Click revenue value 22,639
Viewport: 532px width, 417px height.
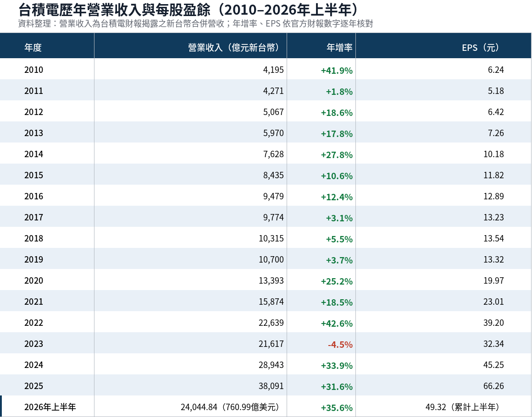(x=271, y=323)
